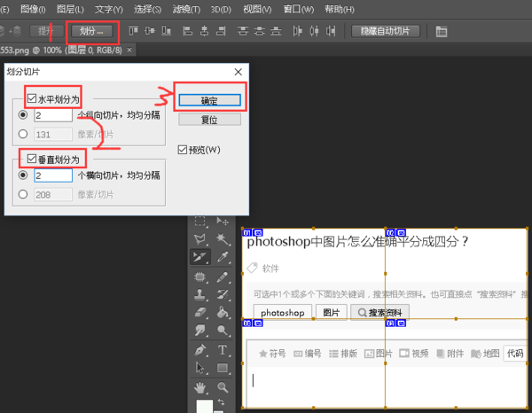
Task: Select the Polygonal Lasso tool
Action: tap(199, 239)
